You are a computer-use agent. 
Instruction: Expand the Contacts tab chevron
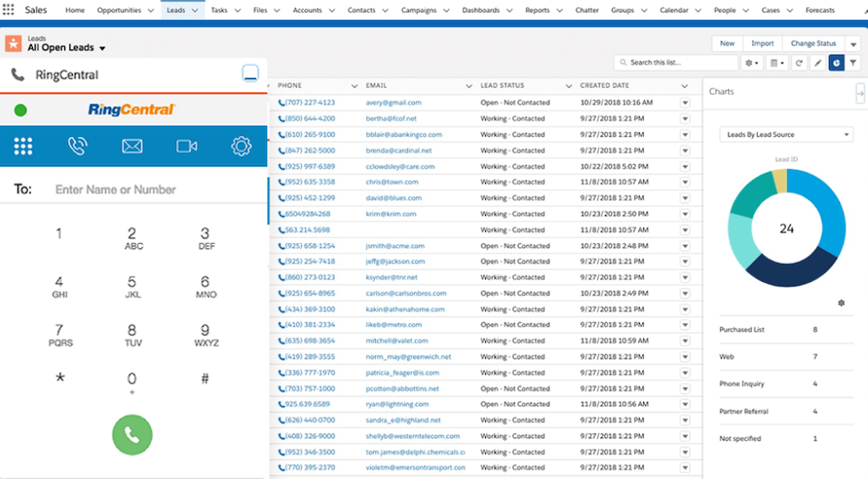(385, 10)
